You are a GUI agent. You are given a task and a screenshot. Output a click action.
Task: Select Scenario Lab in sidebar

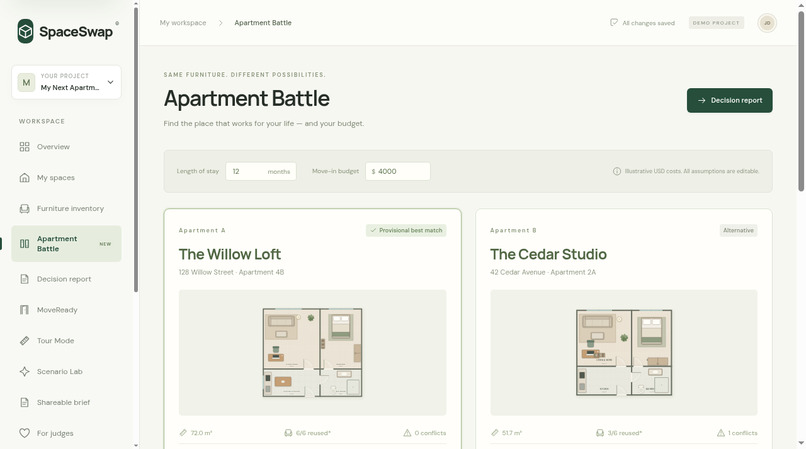66,371
